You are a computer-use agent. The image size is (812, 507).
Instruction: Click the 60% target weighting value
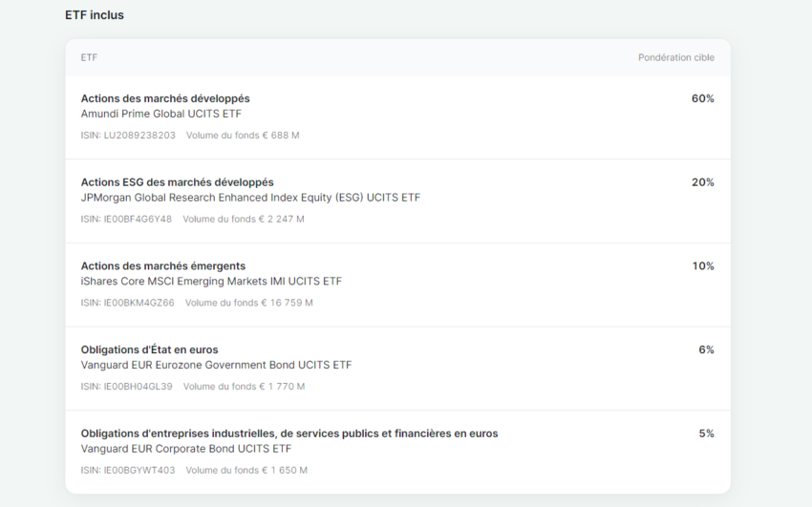point(702,98)
